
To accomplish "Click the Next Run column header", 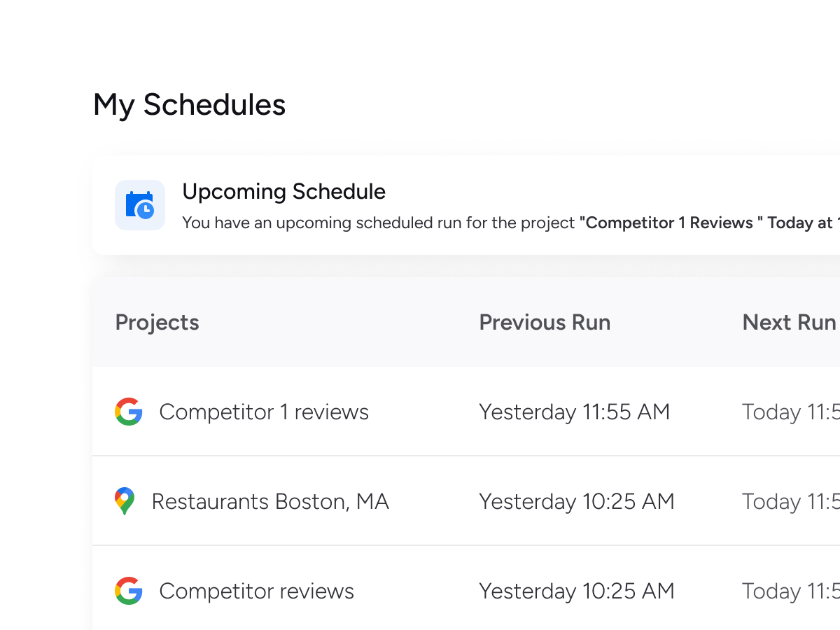I will pos(789,322).
